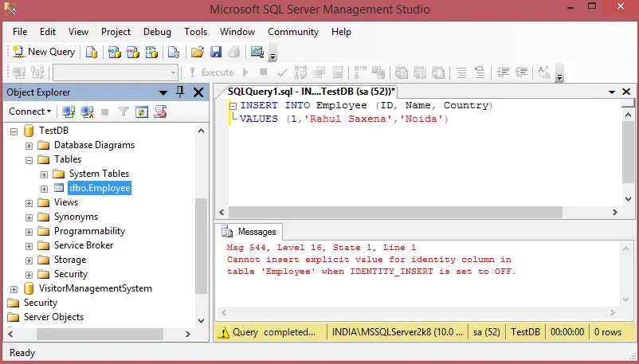Click Analysis Services MDX Query icon

[114, 53]
